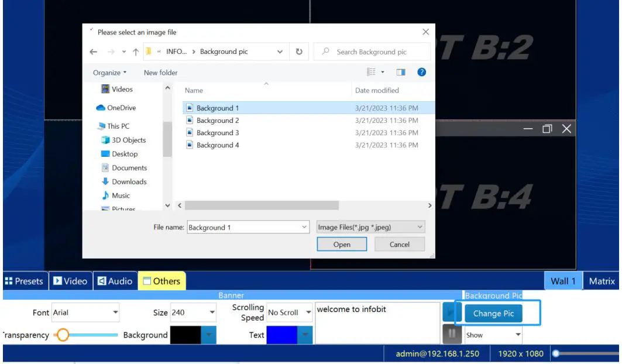Click the blue Text color swatch
This screenshot has width=622, height=364.
pyautogui.click(x=281, y=335)
